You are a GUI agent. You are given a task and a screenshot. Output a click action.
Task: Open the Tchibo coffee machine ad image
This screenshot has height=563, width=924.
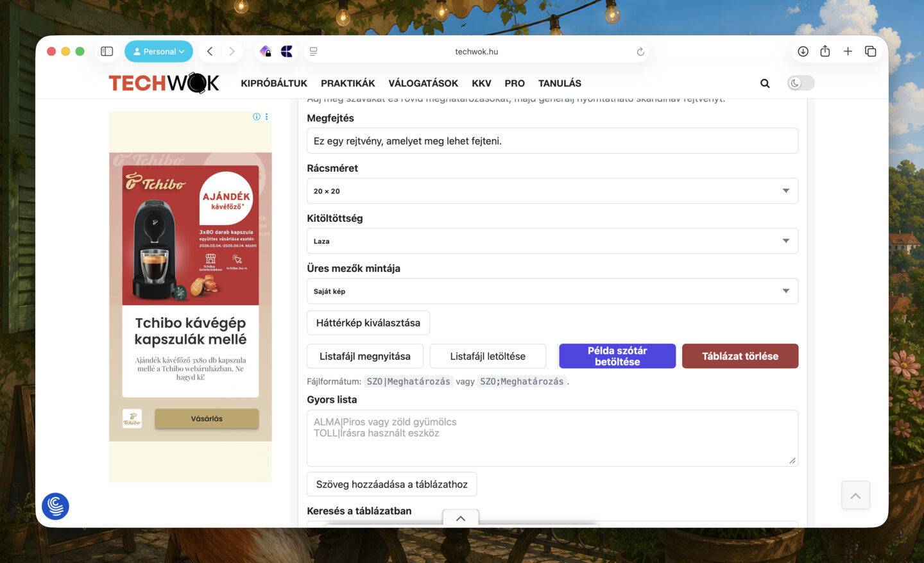[191, 235]
